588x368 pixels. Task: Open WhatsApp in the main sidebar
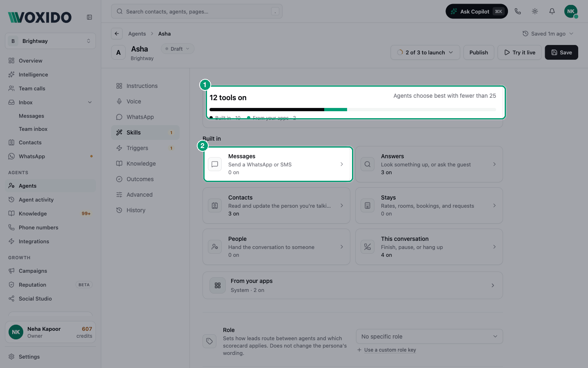coord(50,156)
